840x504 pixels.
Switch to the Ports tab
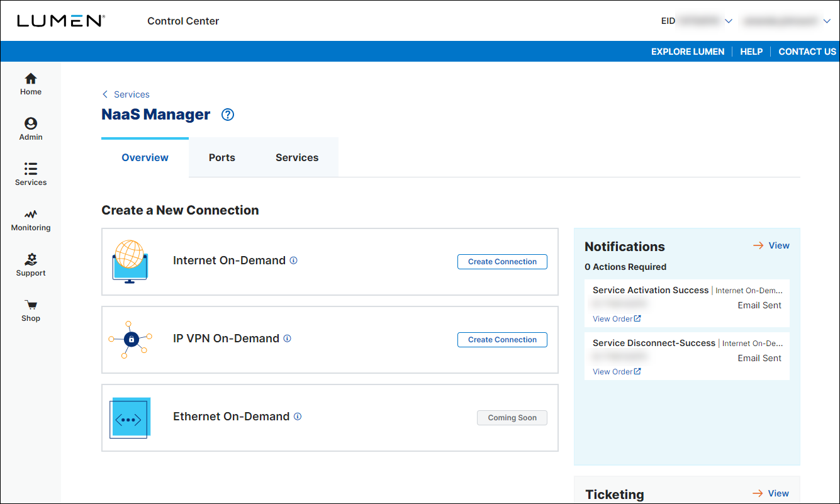click(x=222, y=157)
